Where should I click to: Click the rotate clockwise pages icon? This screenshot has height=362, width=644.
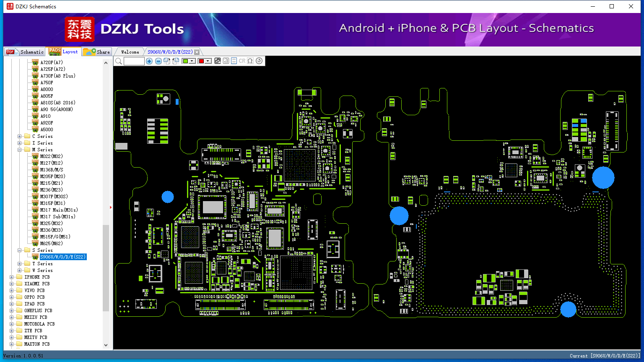click(167, 61)
